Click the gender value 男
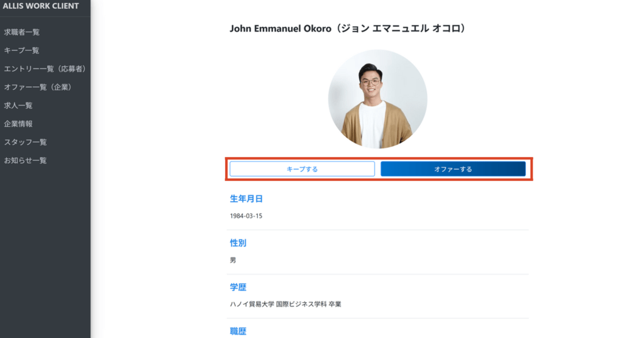This screenshot has height=338, width=644. coord(233,260)
